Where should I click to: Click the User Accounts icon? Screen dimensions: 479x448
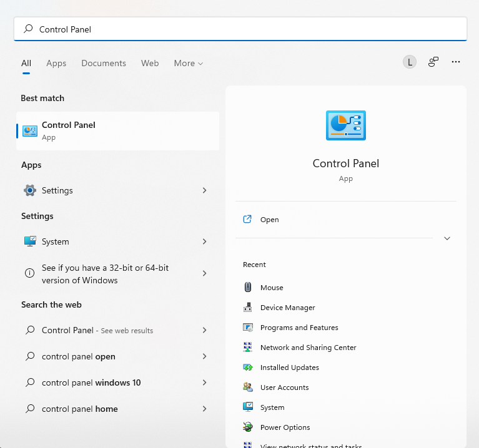(248, 387)
